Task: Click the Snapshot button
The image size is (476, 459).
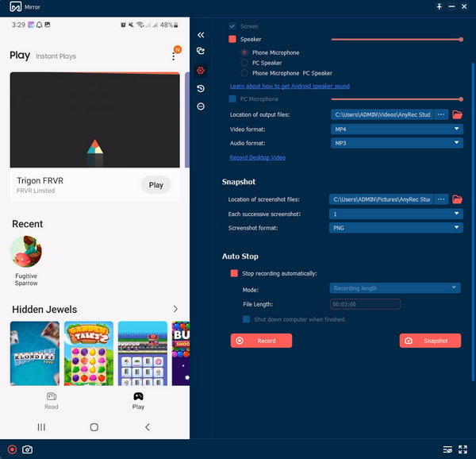Action: (430, 341)
